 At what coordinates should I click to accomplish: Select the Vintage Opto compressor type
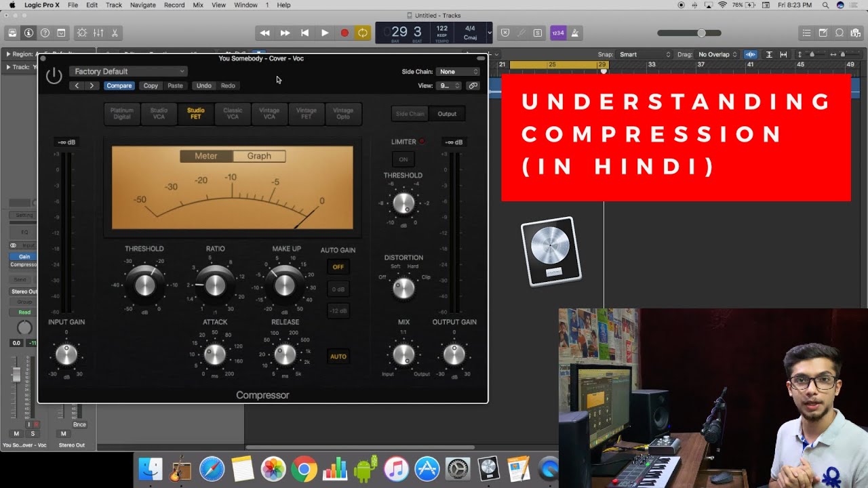pos(343,114)
